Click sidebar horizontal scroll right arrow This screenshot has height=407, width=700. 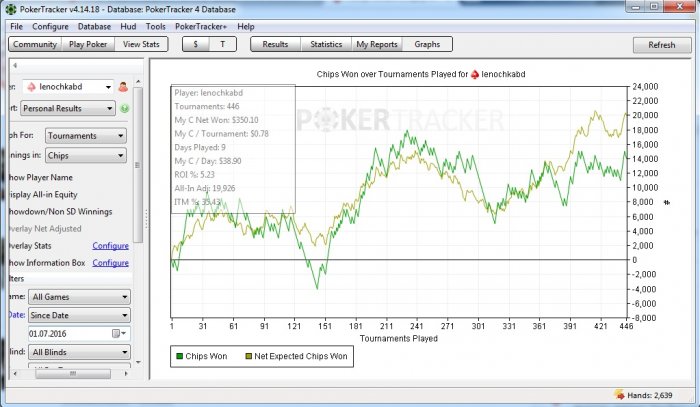coord(126,374)
